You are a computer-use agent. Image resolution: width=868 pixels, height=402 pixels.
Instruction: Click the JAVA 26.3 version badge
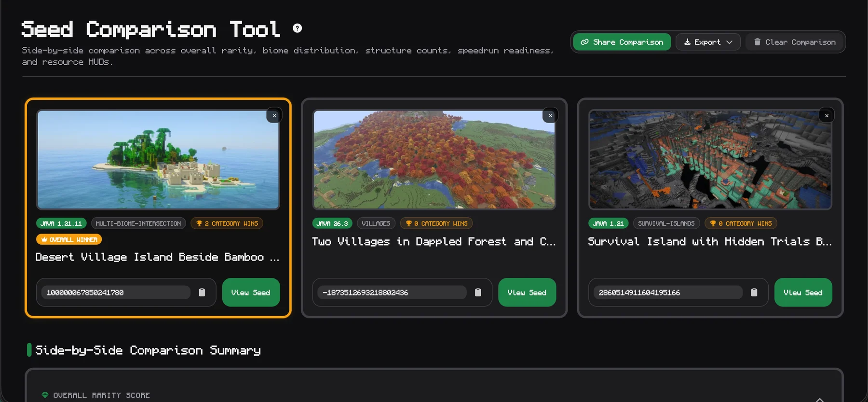(x=333, y=223)
